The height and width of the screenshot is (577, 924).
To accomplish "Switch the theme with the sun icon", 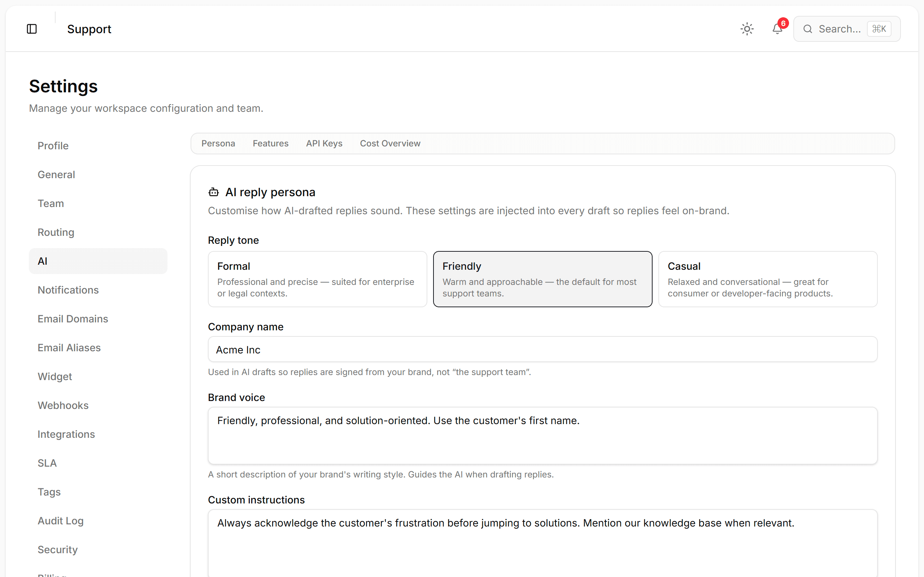I will coord(747,28).
